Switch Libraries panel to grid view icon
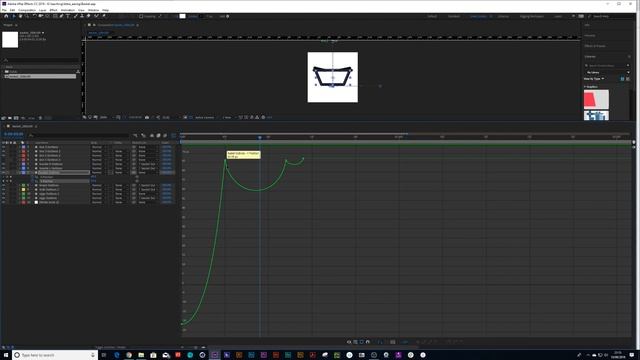The width and height of the screenshot is (640, 360). (622, 79)
